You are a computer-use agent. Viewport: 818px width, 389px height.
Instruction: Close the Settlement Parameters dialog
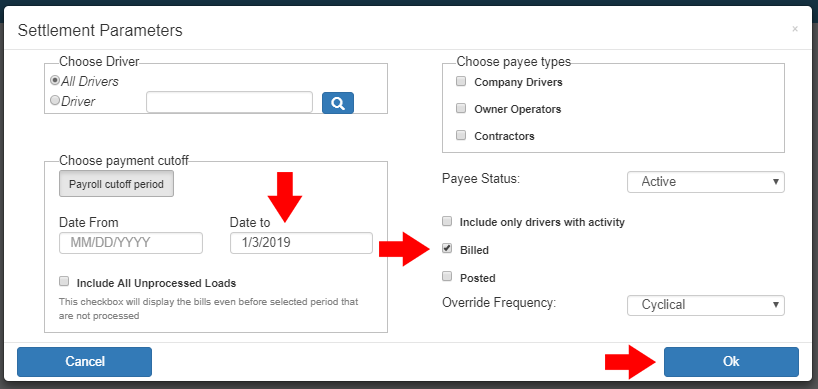pyautogui.click(x=795, y=29)
